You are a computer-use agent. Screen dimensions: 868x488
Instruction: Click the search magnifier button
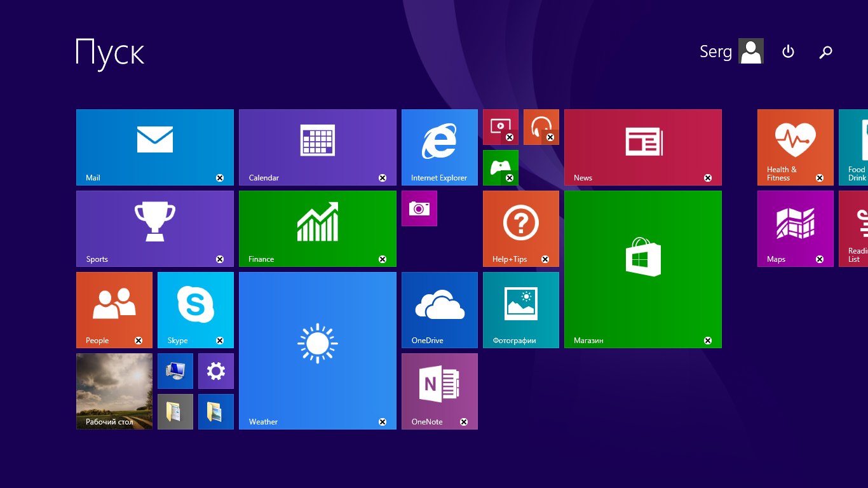click(825, 51)
